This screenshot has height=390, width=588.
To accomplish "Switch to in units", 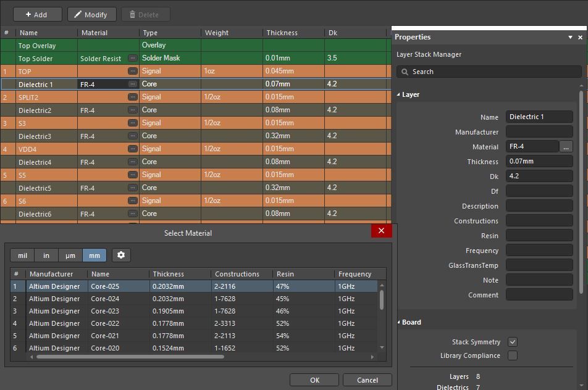I will (x=46, y=255).
